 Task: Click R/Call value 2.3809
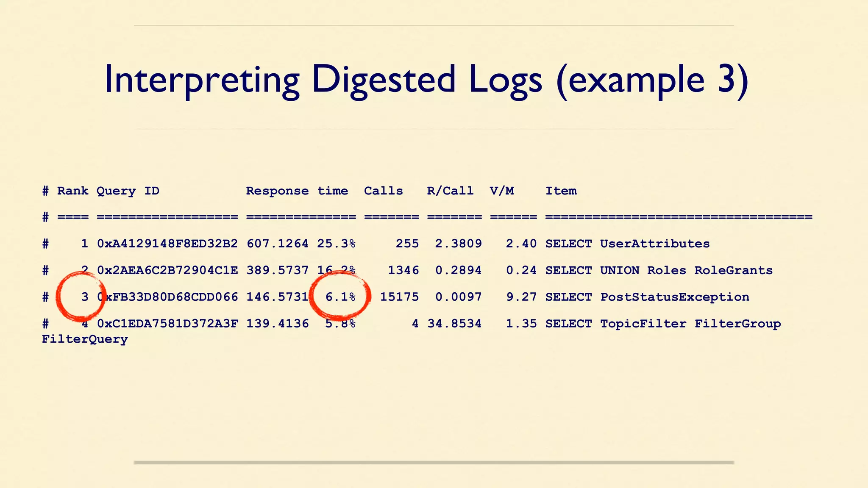point(459,244)
